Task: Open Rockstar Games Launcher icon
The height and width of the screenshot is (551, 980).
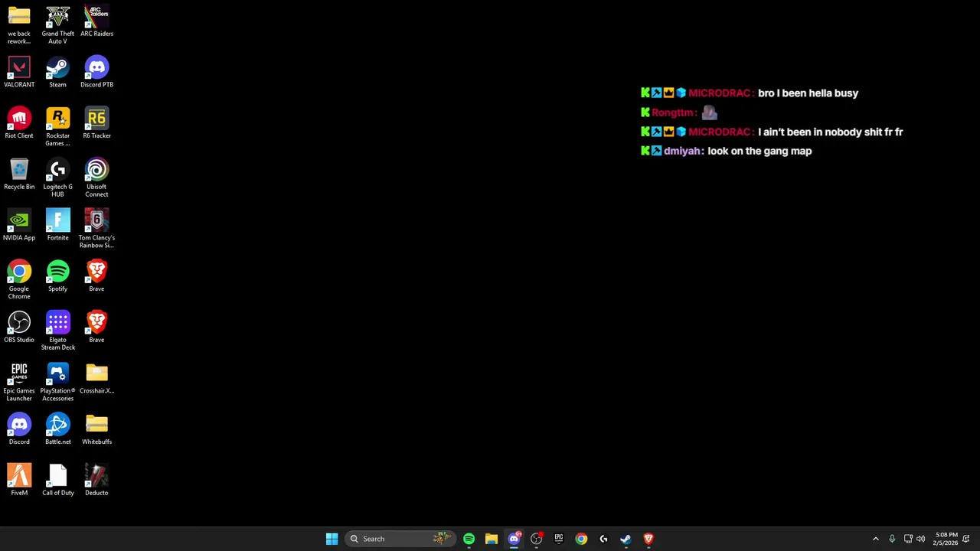Action: [x=57, y=126]
